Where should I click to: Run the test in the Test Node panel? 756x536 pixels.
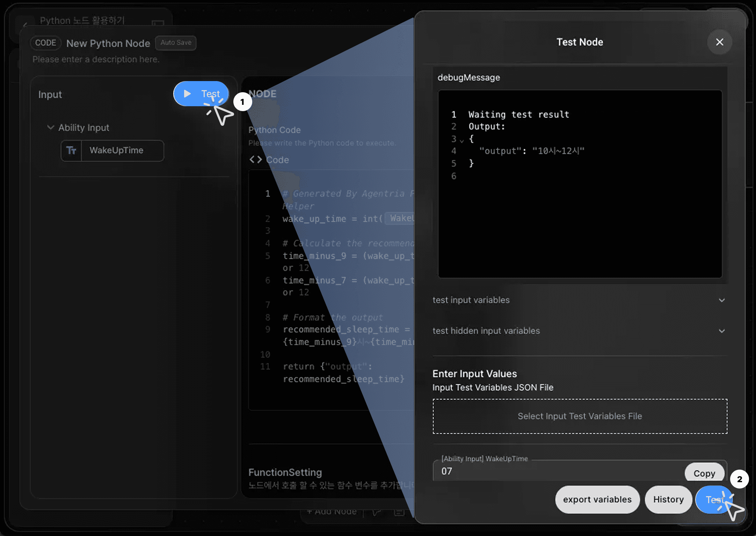pos(713,500)
